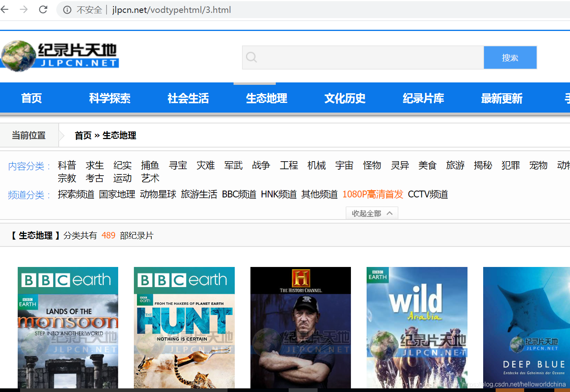Open the 纪录片库 navigation tab
The image size is (570, 392).
(423, 98)
